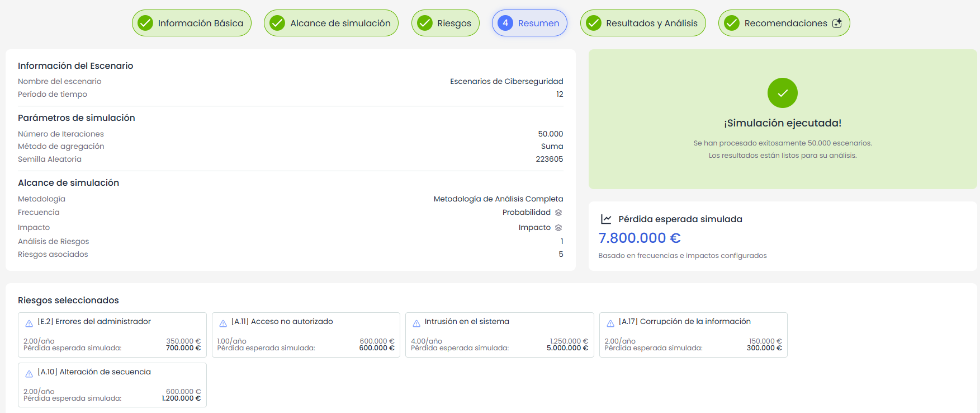Click the warning triangle on Alteración de secuencia

(x=29, y=374)
